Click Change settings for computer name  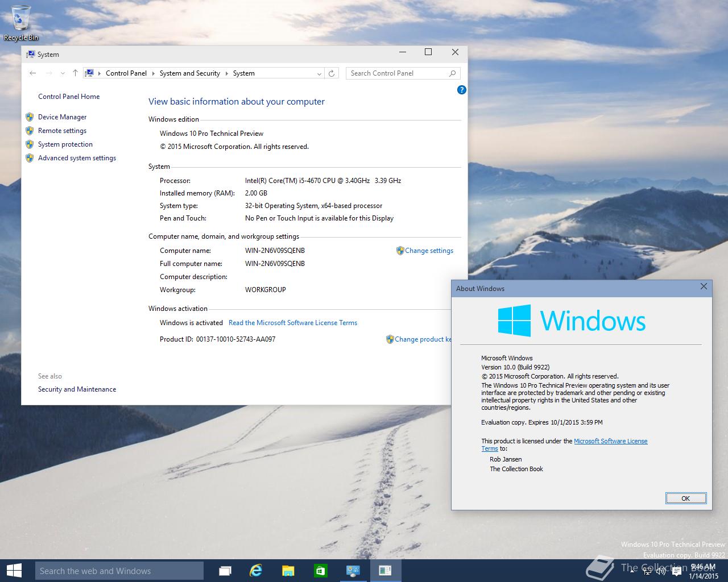[x=429, y=251]
